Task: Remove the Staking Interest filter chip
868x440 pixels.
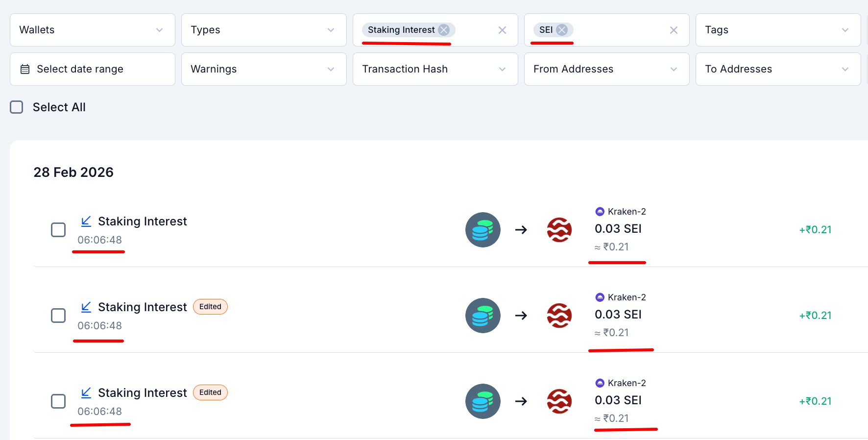Action: (x=444, y=30)
